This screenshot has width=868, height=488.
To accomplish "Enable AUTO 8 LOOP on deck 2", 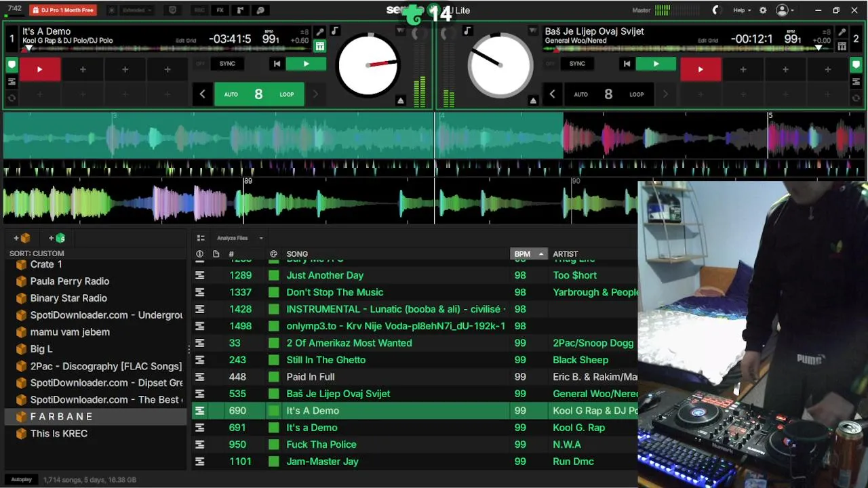I will 608,94.
